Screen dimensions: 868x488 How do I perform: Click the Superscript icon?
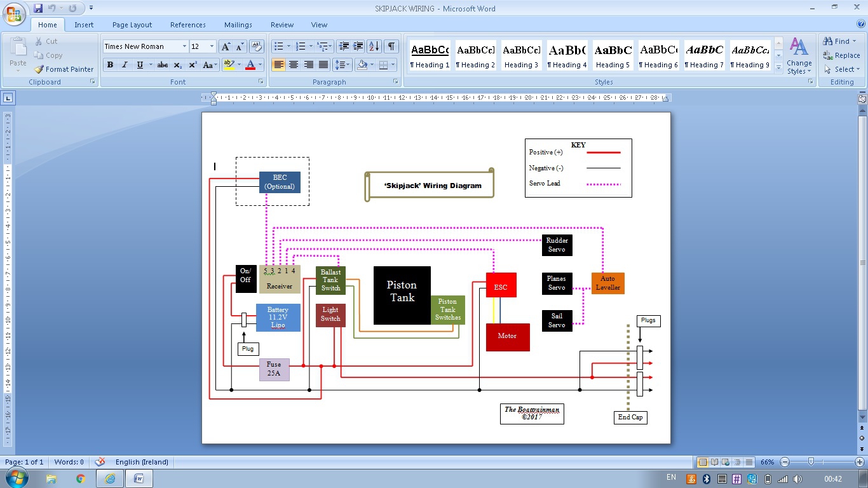(x=193, y=65)
